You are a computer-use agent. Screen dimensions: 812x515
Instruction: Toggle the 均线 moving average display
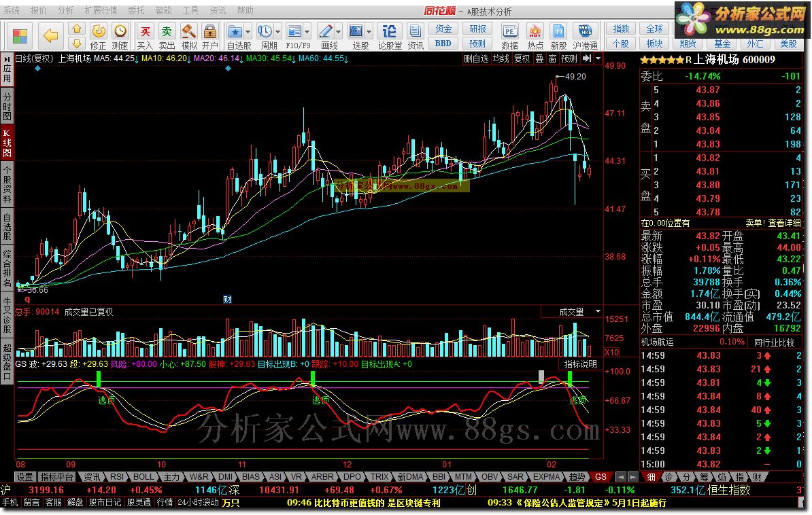[x=501, y=58]
